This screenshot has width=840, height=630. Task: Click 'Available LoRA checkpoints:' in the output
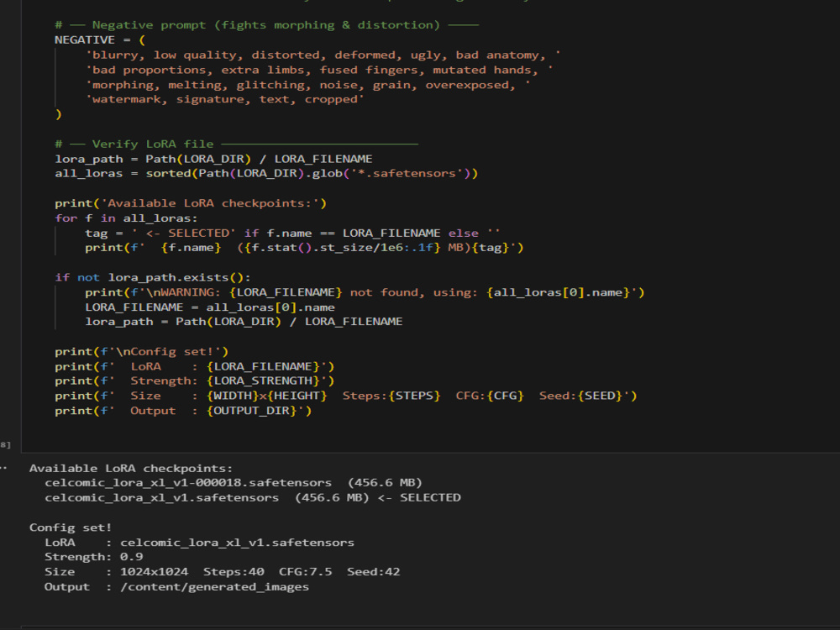tap(131, 469)
